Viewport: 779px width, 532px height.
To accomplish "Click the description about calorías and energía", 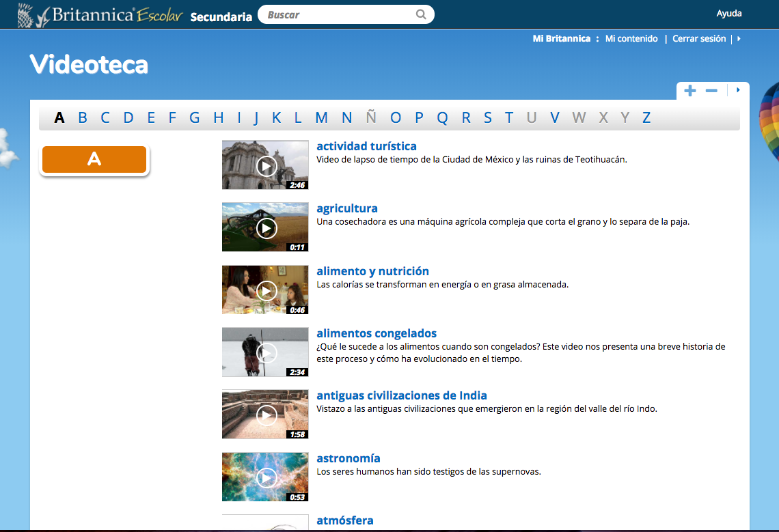I will pos(442,284).
